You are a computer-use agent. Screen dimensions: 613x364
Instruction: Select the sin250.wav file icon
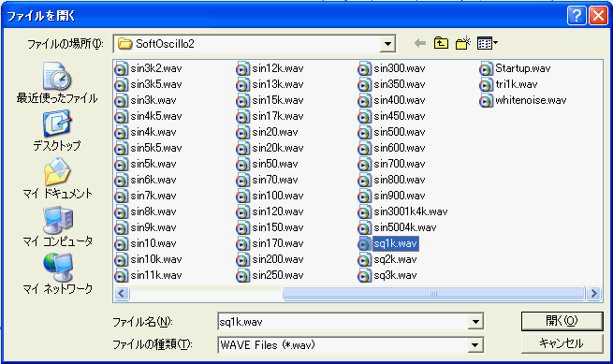tap(242, 276)
